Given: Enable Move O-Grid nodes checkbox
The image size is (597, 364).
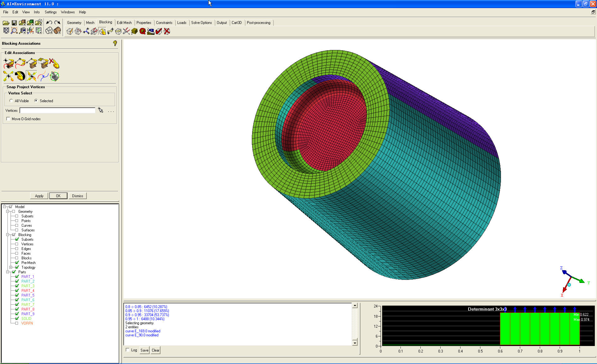Looking at the screenshot, I should 8,119.
